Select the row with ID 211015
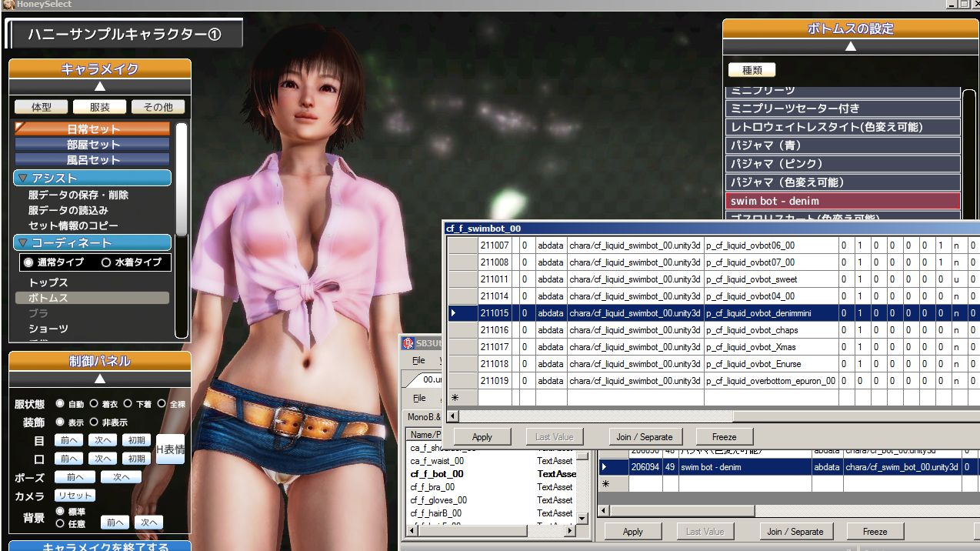The image size is (980, 551). click(x=712, y=313)
